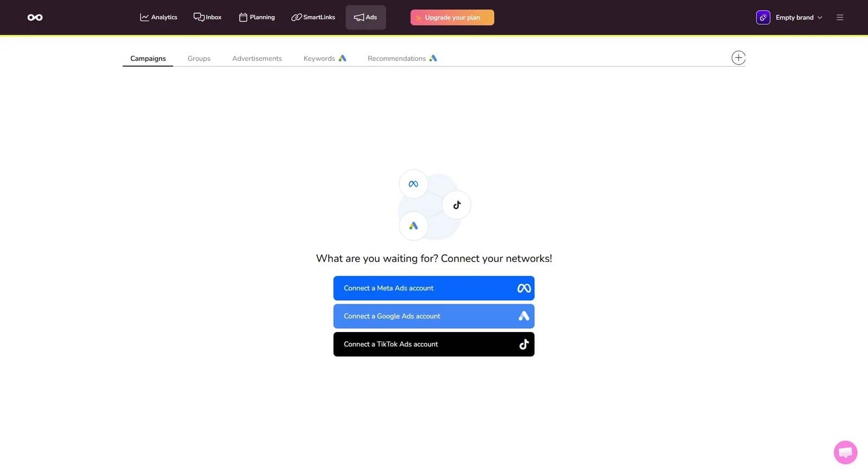868x473 pixels.
Task: Open the Analytics menu
Action: 158,17
